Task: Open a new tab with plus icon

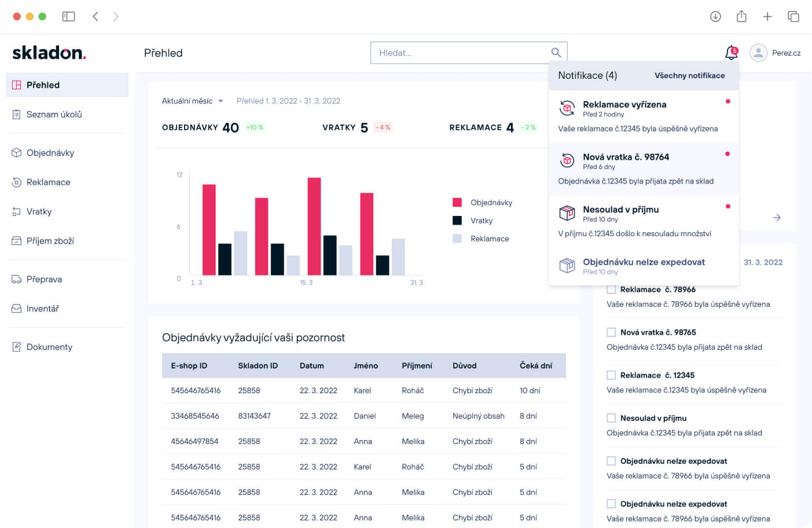Action: (767, 16)
